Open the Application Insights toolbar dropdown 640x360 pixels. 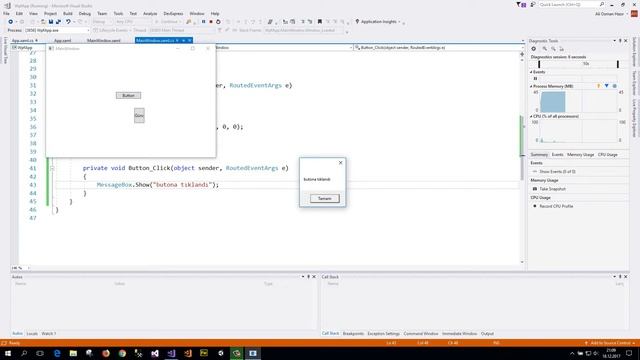[x=378, y=22]
